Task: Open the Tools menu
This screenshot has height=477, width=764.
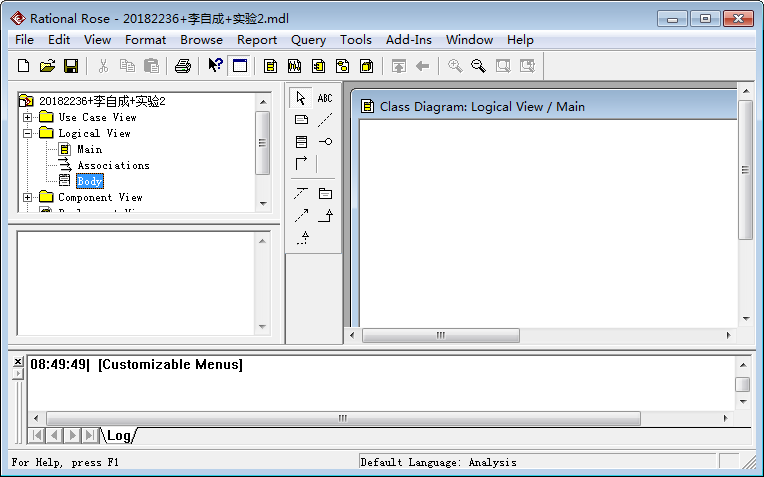Action: [356, 40]
